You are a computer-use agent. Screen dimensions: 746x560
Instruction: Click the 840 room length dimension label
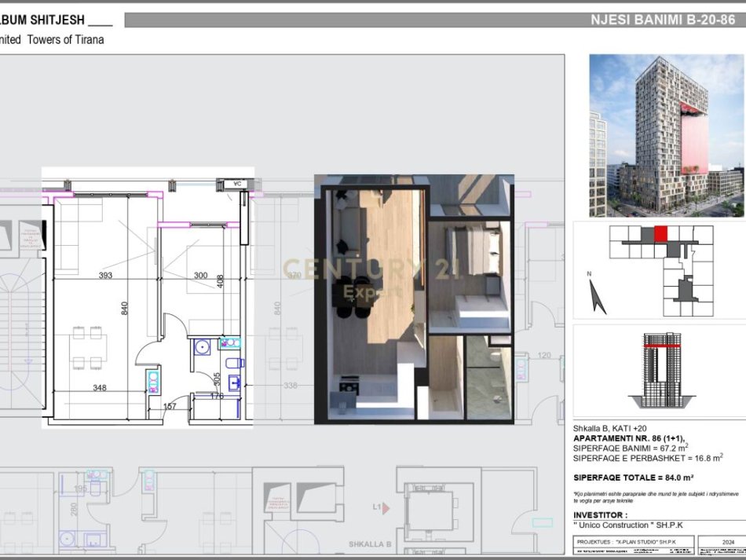click(124, 308)
